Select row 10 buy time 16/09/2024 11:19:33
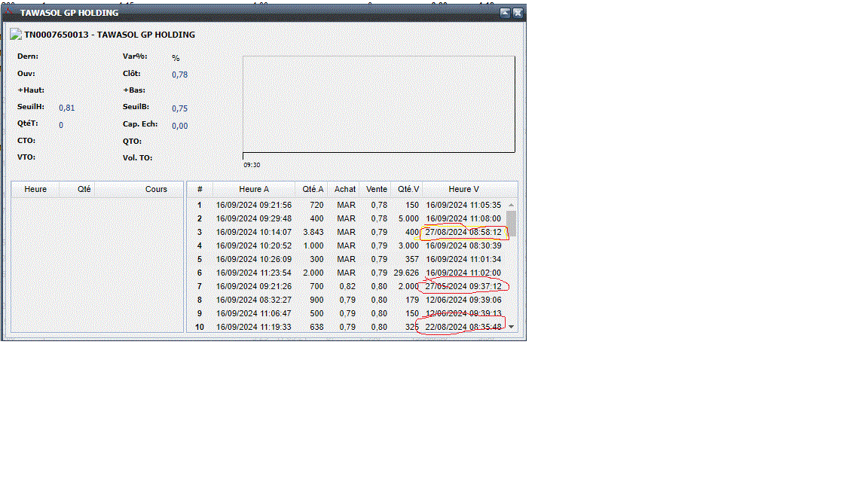The width and height of the screenshot is (868, 488). pyautogui.click(x=253, y=327)
